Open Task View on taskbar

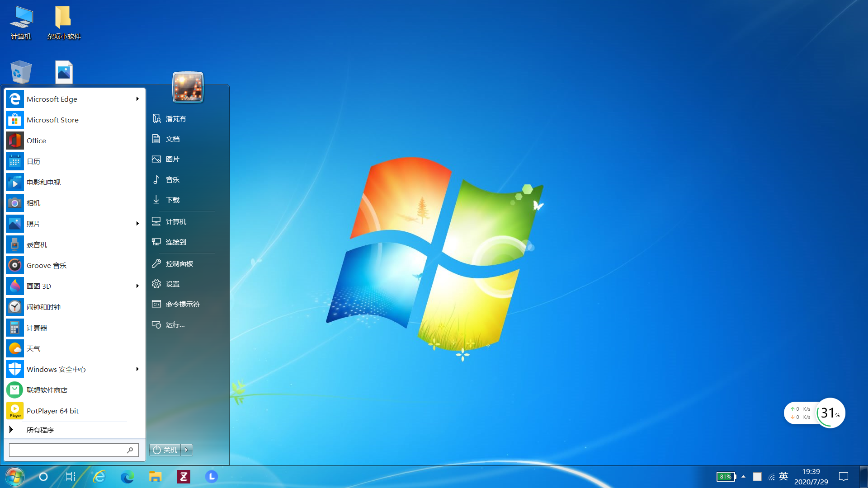click(71, 477)
